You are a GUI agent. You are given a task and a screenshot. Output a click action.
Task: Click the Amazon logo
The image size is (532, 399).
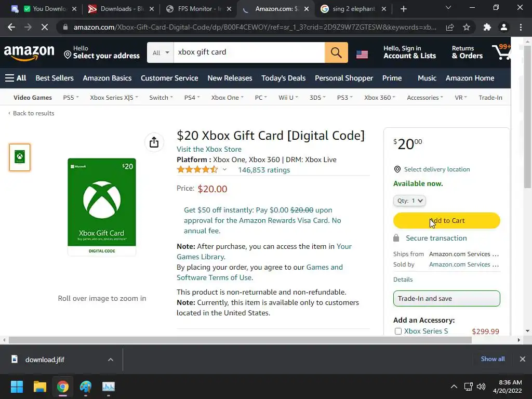[x=29, y=52]
